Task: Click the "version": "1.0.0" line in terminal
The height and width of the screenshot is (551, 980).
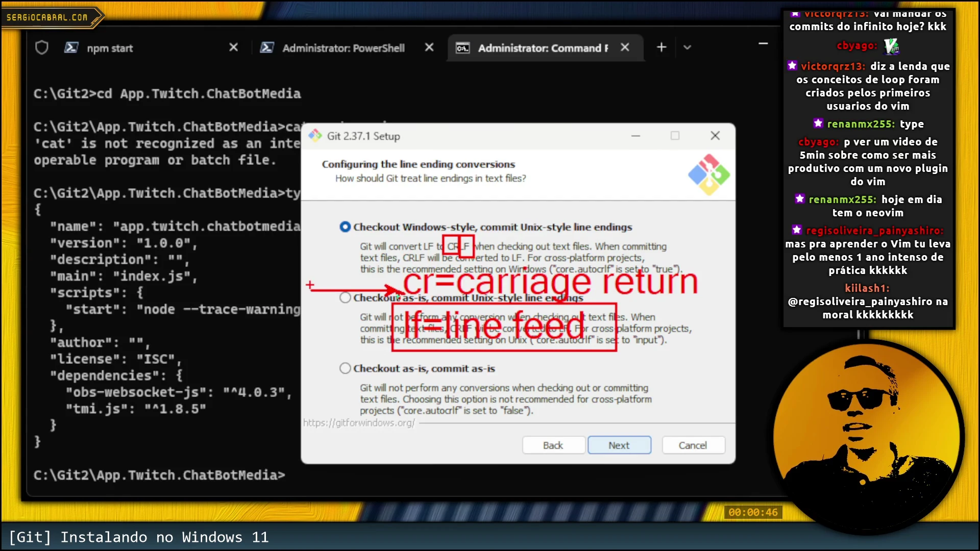Action: [124, 243]
